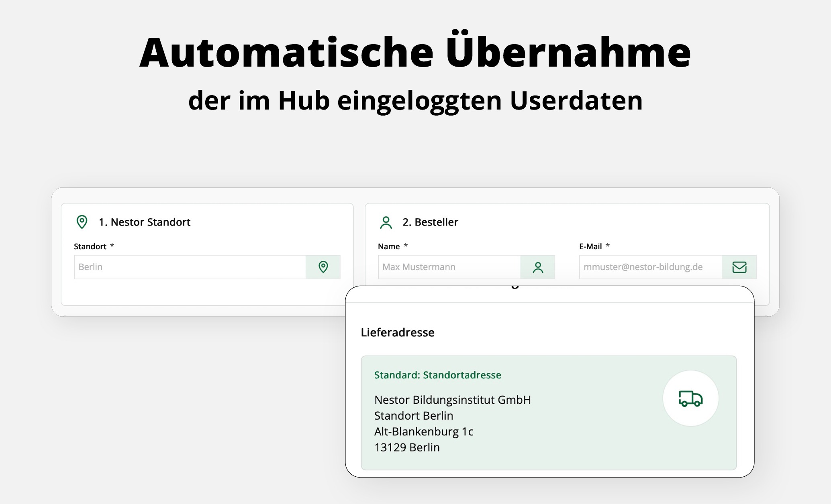Click the '13129 Berlin' postal line

coord(407,447)
